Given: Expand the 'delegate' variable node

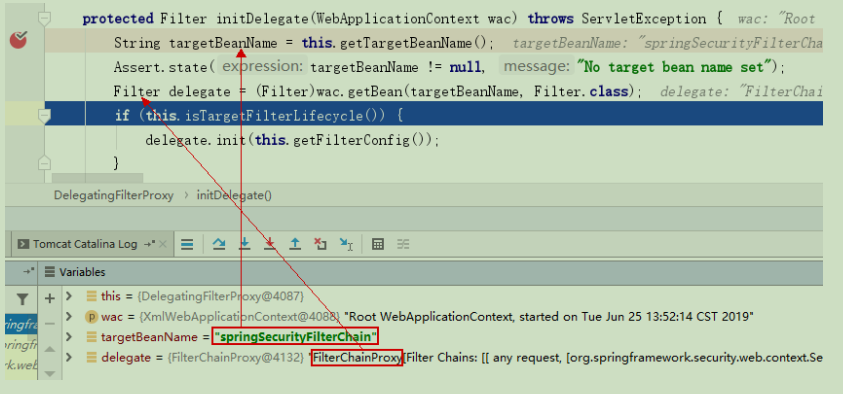Looking at the screenshot, I should pos(68,357).
